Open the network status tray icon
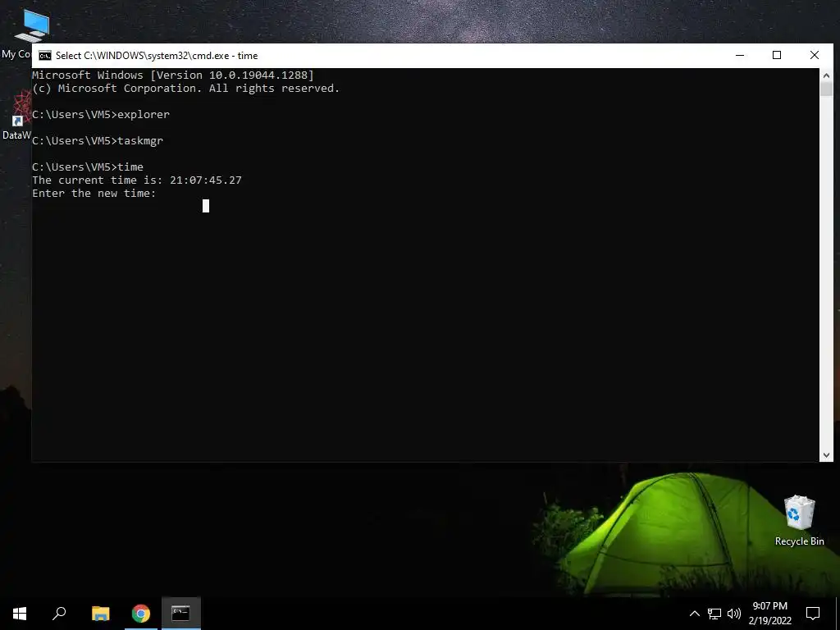This screenshot has height=630, width=840. pyautogui.click(x=714, y=614)
